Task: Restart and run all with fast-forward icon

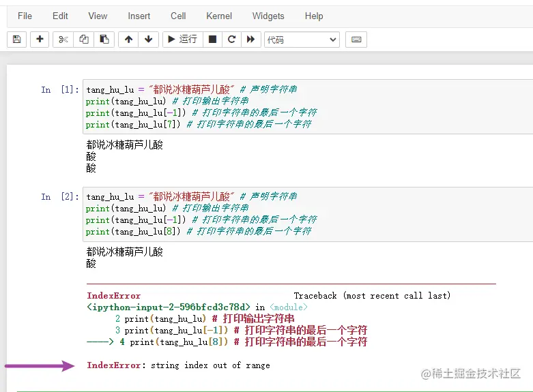Action: pyautogui.click(x=251, y=40)
